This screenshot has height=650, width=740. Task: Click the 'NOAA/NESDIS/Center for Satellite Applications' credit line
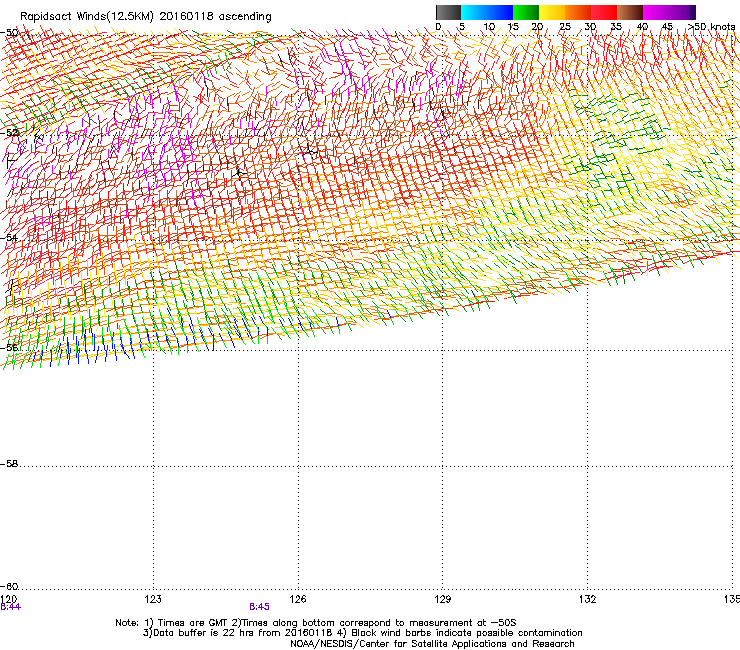point(432,644)
